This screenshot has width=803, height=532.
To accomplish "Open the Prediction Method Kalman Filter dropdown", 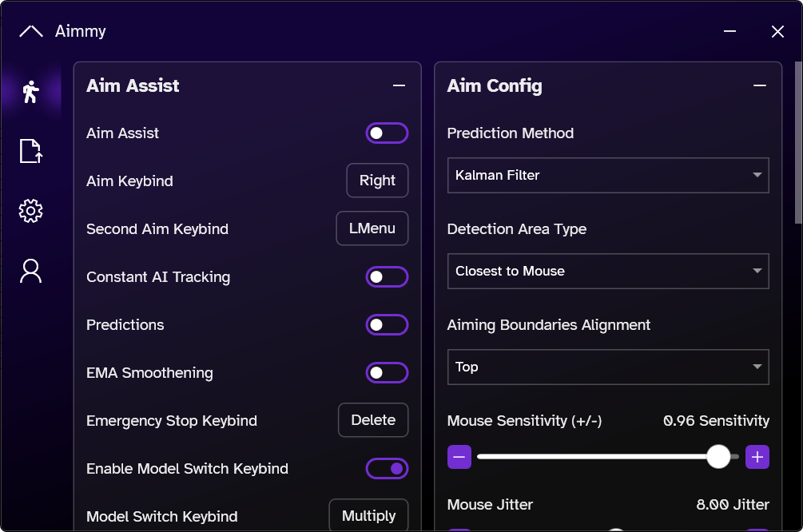I will click(x=607, y=175).
